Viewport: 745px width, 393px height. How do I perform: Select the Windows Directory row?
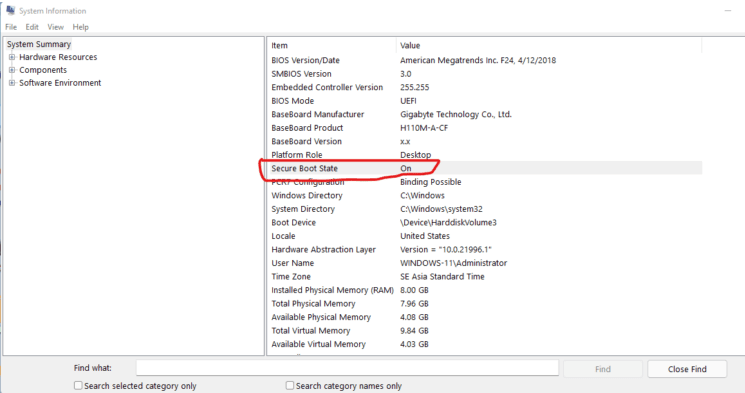coord(485,195)
